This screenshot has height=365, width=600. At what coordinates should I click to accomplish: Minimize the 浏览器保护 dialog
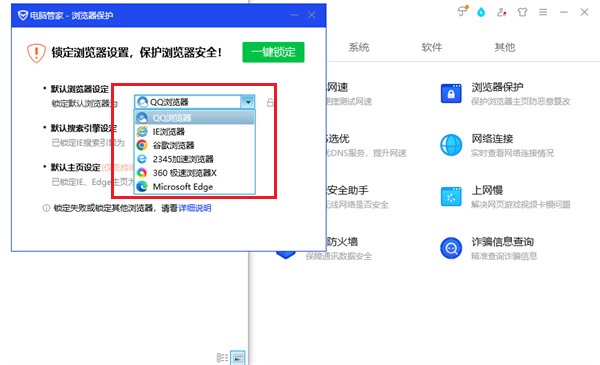point(294,15)
